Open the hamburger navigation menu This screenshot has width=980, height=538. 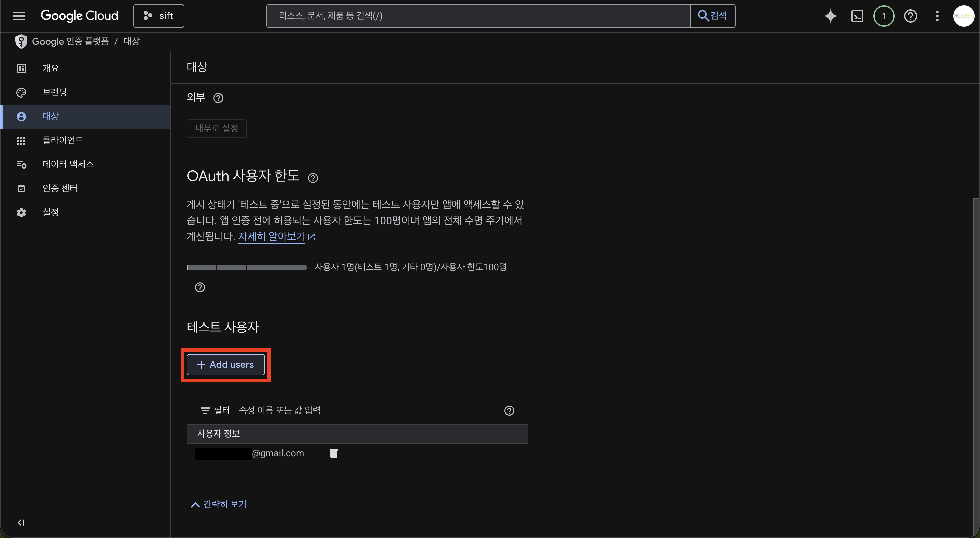18,16
